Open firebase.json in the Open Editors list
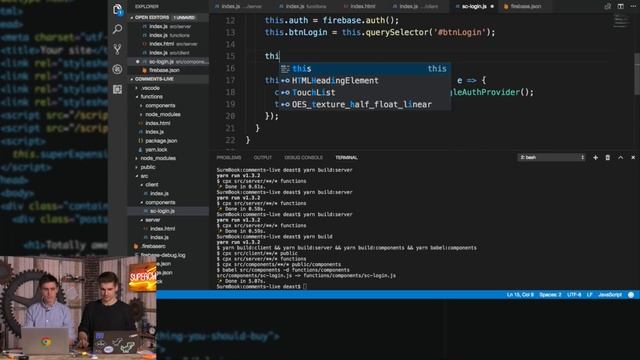Viewport: 640px width, 360px height. coord(164,70)
